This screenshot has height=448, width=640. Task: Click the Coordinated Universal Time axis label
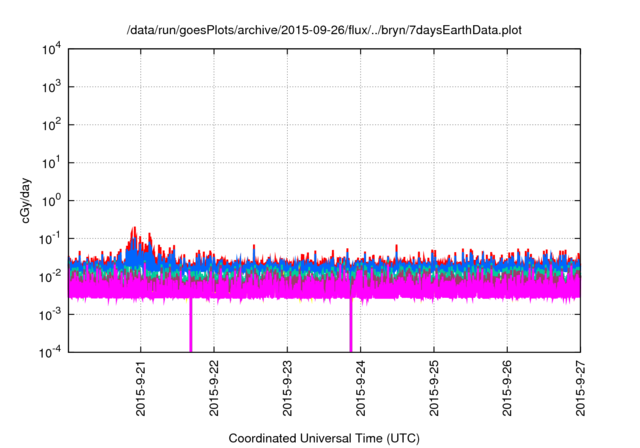click(324, 438)
